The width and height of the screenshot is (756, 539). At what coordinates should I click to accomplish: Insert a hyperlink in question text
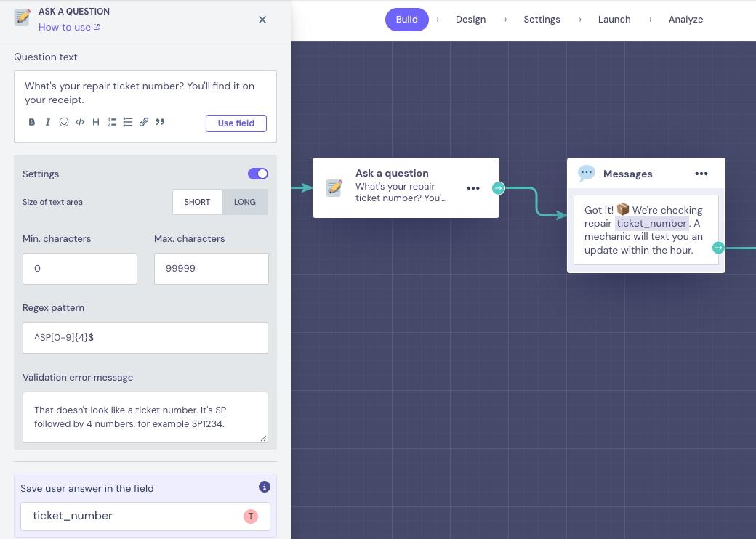coord(144,122)
